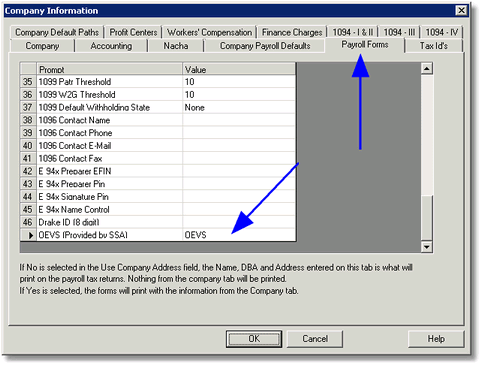Click the current-row arrow indicator for OEVS
Image resolution: width=482 pixels, height=366 pixels.
pos(28,235)
